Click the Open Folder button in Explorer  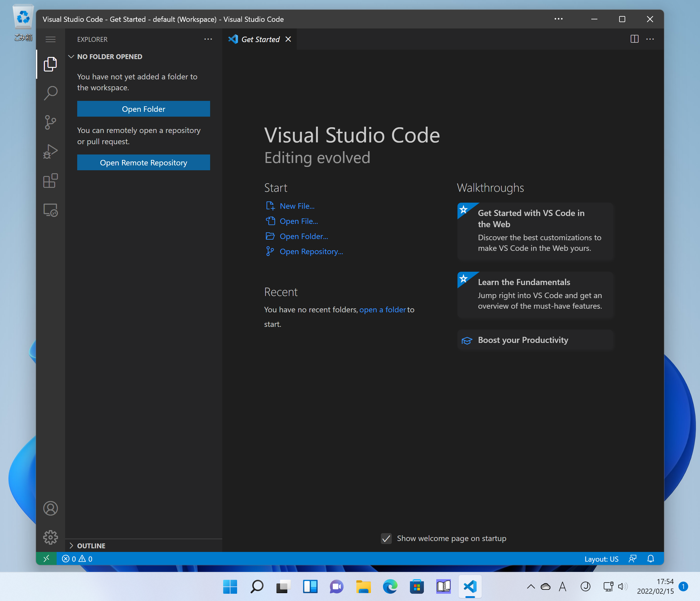(143, 109)
